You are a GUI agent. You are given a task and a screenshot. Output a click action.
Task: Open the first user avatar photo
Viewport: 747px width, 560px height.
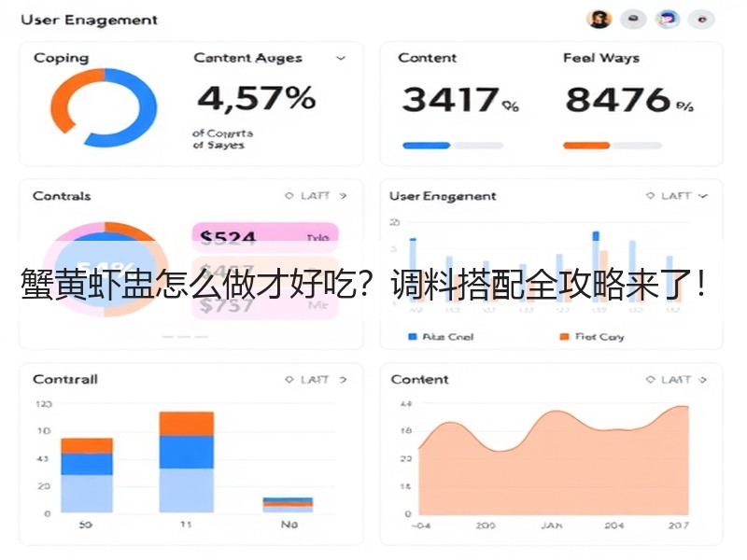click(599, 20)
